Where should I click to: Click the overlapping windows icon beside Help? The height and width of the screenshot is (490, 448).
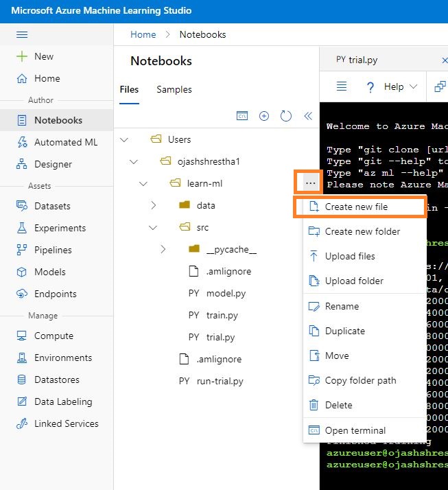[440, 86]
